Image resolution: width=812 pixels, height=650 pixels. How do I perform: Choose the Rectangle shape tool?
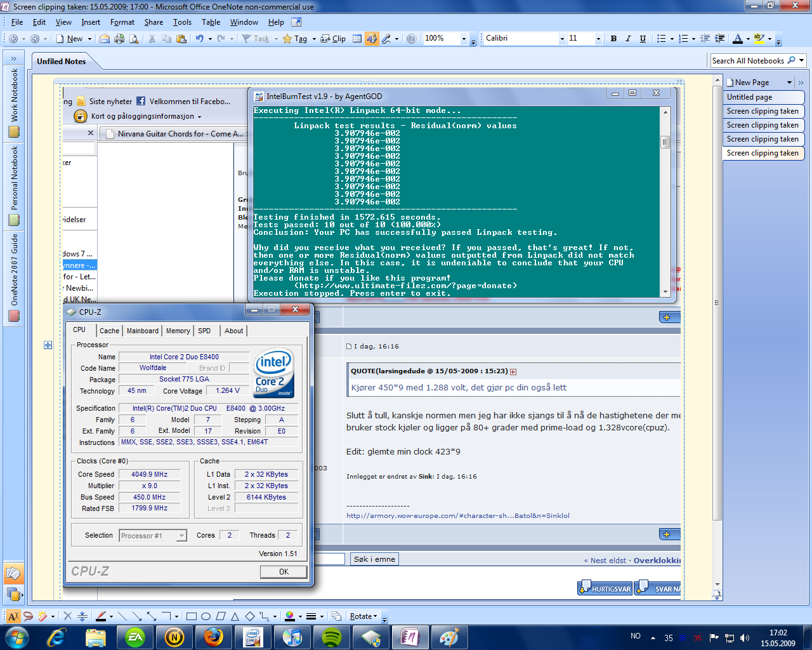pos(191,616)
